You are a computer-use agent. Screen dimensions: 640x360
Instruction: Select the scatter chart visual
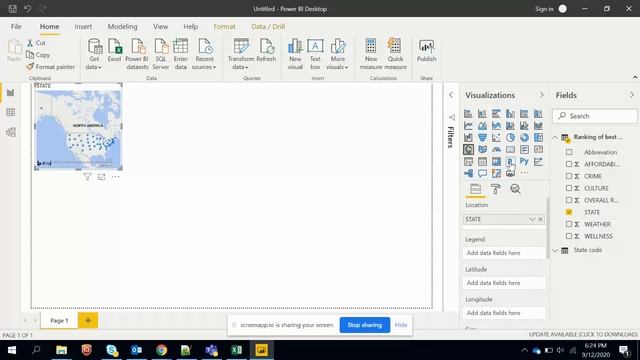click(x=496, y=138)
